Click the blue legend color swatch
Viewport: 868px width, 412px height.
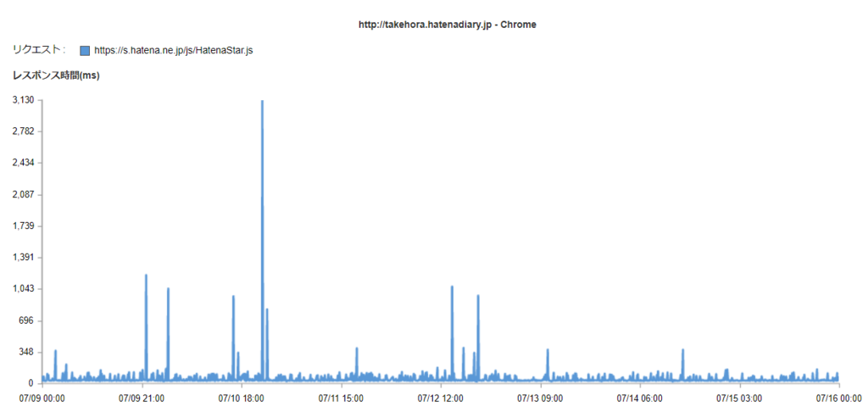pos(85,50)
